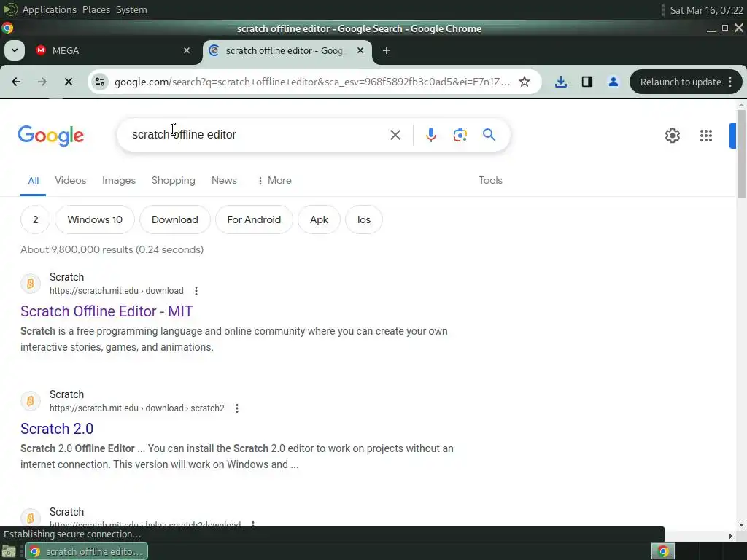
Task: Click the About 9,800,000 results text
Action: (112, 249)
